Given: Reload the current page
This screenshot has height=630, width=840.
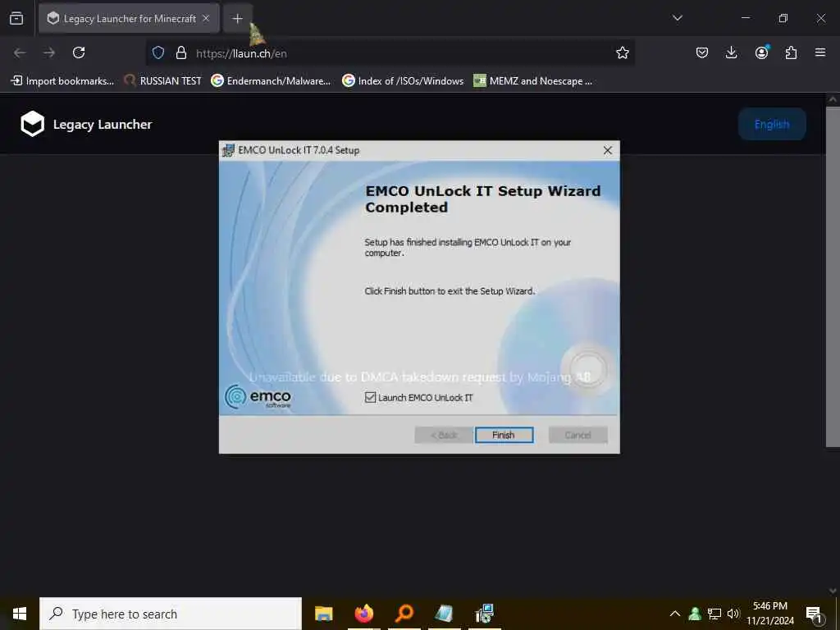Looking at the screenshot, I should 79,52.
